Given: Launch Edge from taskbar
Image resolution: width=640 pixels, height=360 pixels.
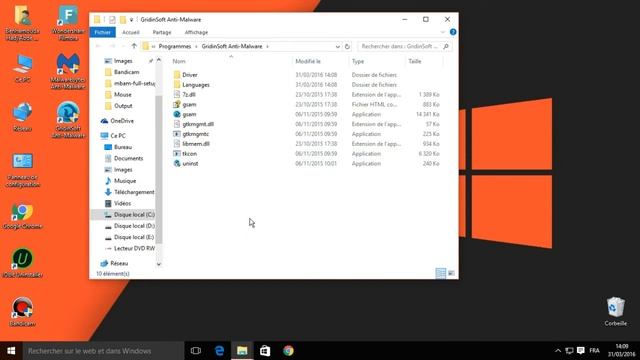Looking at the screenshot, I should [x=219, y=351].
